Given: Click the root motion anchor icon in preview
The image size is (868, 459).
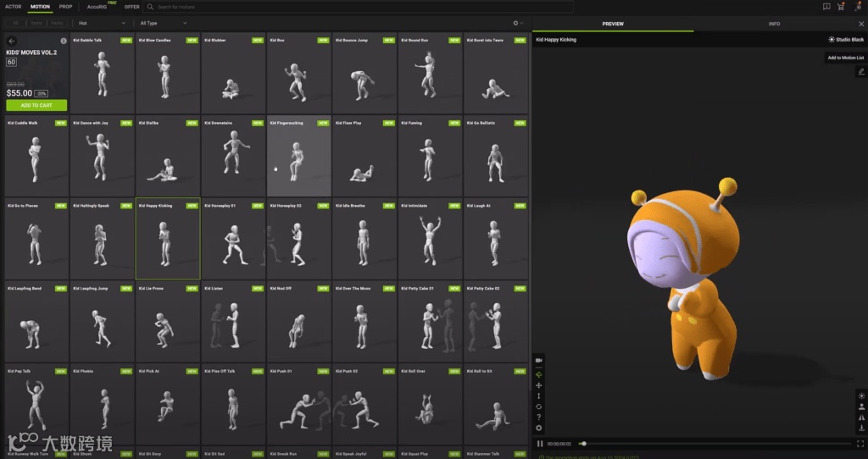Looking at the screenshot, I should [861, 428].
